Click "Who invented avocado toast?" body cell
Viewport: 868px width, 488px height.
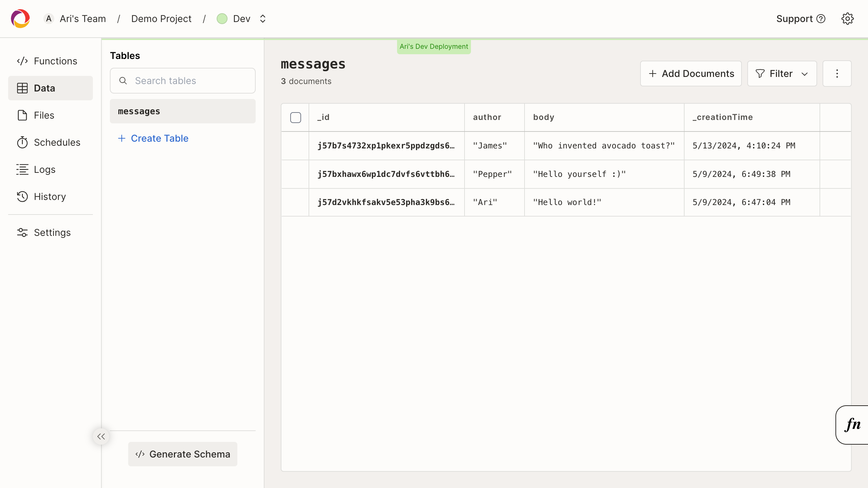click(604, 146)
